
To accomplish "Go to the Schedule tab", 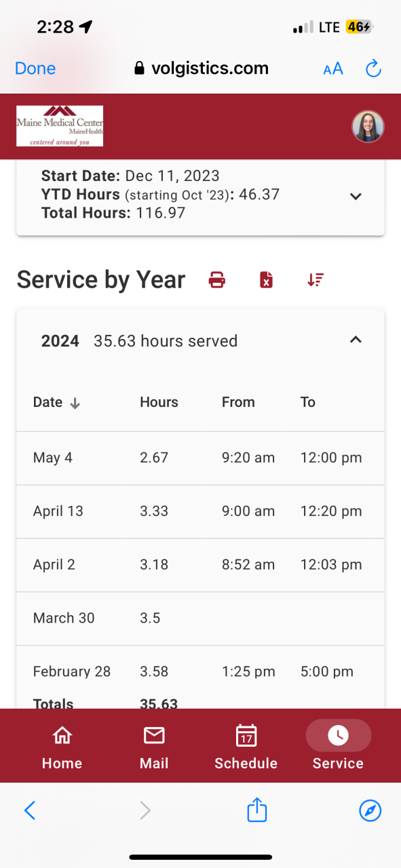I will point(246,747).
